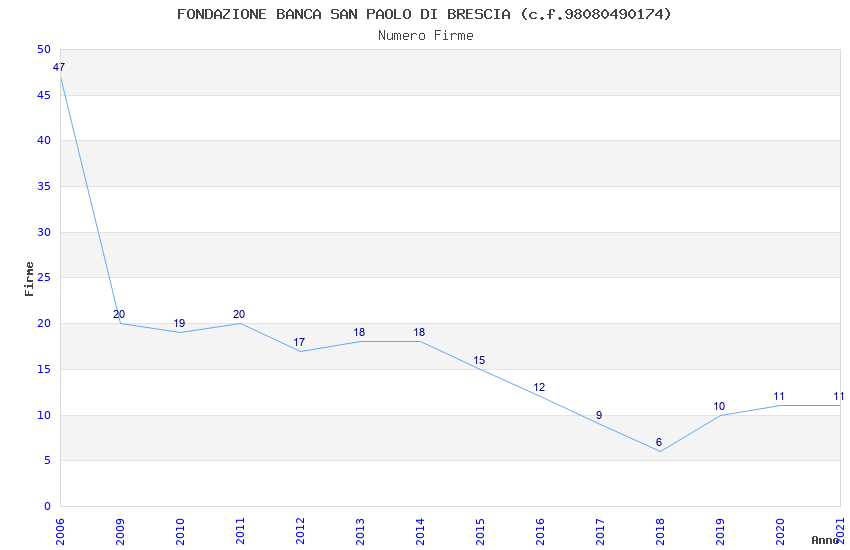
Task: Click the y-axis tick value 45
Action: (x=44, y=95)
